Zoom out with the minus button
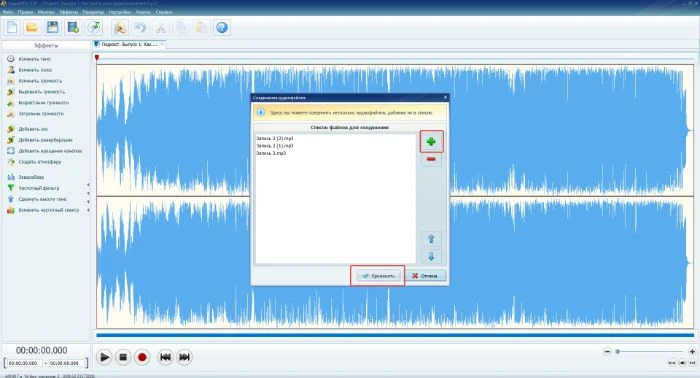This screenshot has height=378, width=700. (x=607, y=352)
